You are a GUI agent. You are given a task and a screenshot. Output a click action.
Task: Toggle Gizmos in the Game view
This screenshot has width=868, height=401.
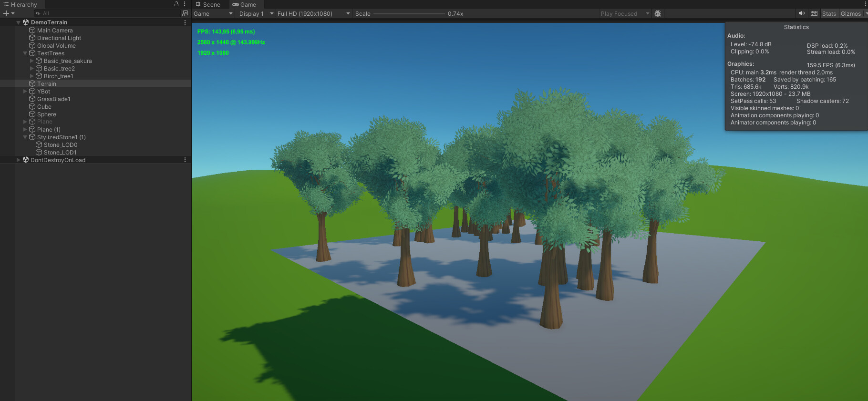pos(851,13)
